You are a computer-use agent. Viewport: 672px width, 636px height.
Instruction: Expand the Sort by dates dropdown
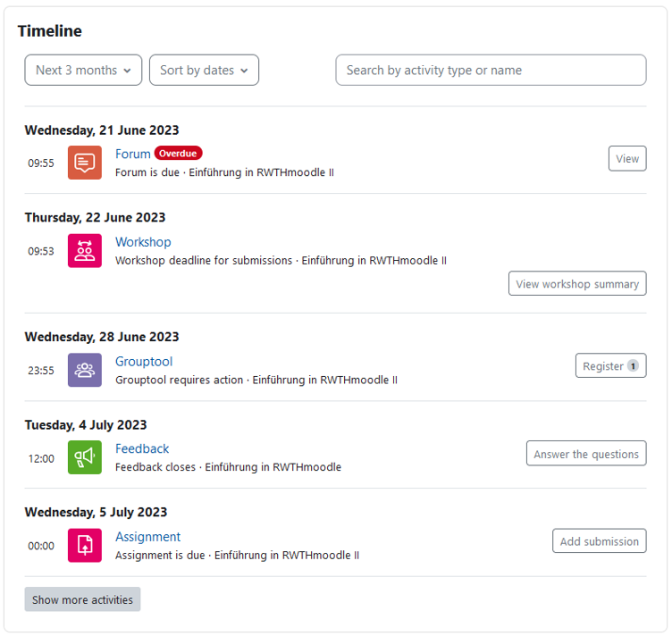pyautogui.click(x=204, y=71)
